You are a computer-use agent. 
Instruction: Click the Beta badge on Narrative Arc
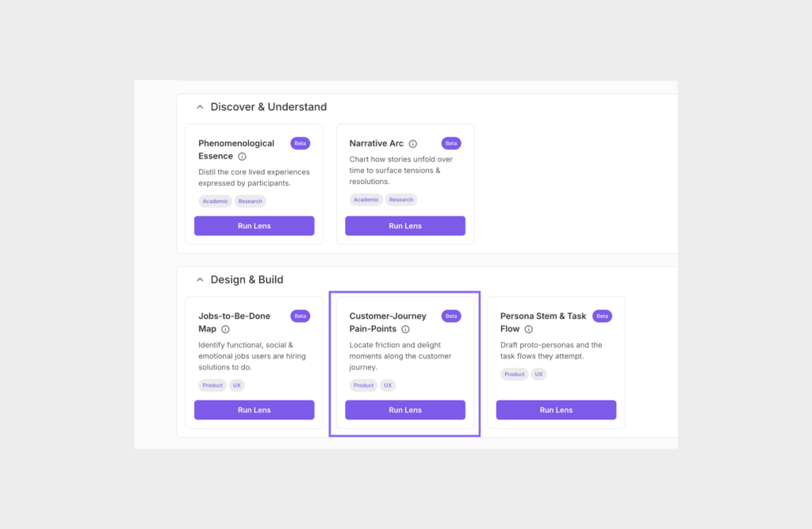click(450, 143)
